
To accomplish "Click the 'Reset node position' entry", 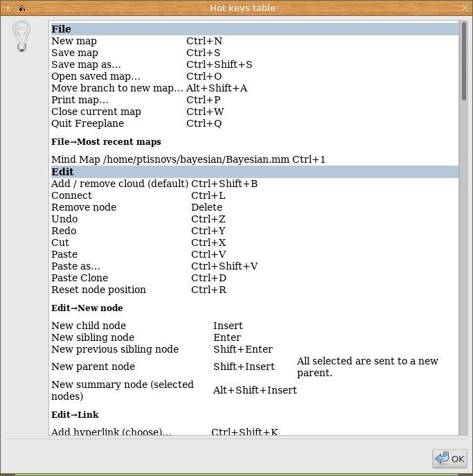I will (x=98, y=290).
